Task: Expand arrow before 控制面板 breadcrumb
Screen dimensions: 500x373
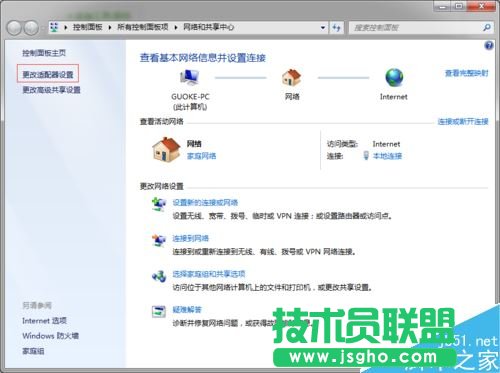Action: pyautogui.click(x=66, y=27)
